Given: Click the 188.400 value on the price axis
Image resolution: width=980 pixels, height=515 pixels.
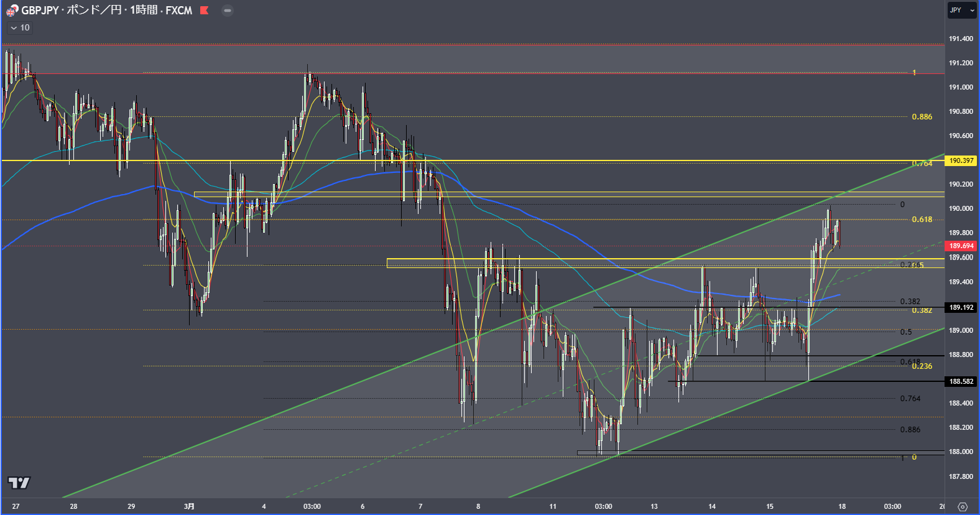Looking at the screenshot, I should click(x=961, y=403).
